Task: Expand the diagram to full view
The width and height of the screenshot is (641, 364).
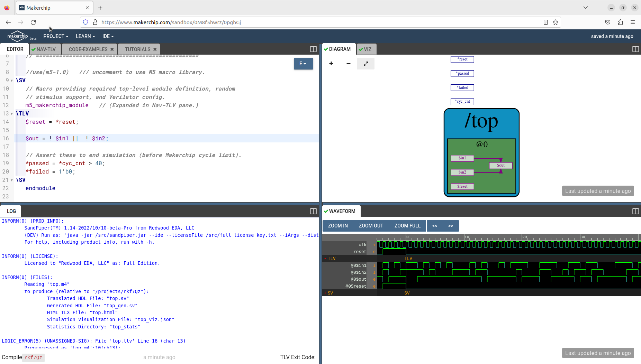Action: [365, 64]
